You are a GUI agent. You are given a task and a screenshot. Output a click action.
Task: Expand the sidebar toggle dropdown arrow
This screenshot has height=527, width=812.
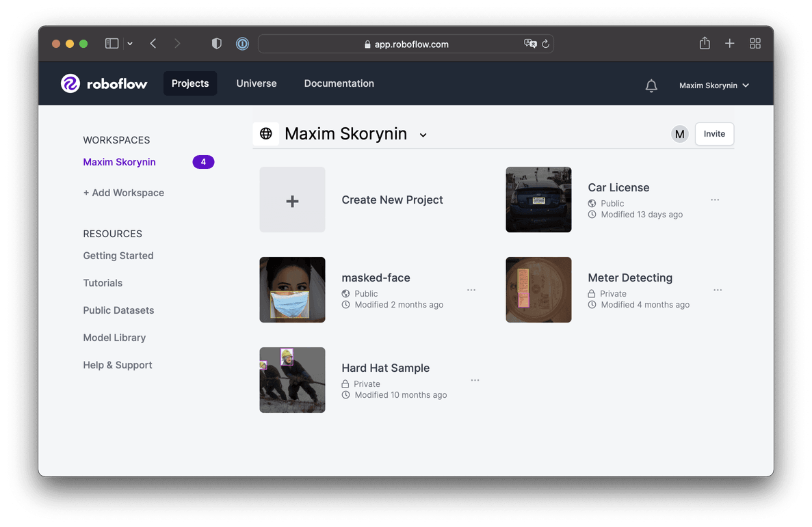129,42
